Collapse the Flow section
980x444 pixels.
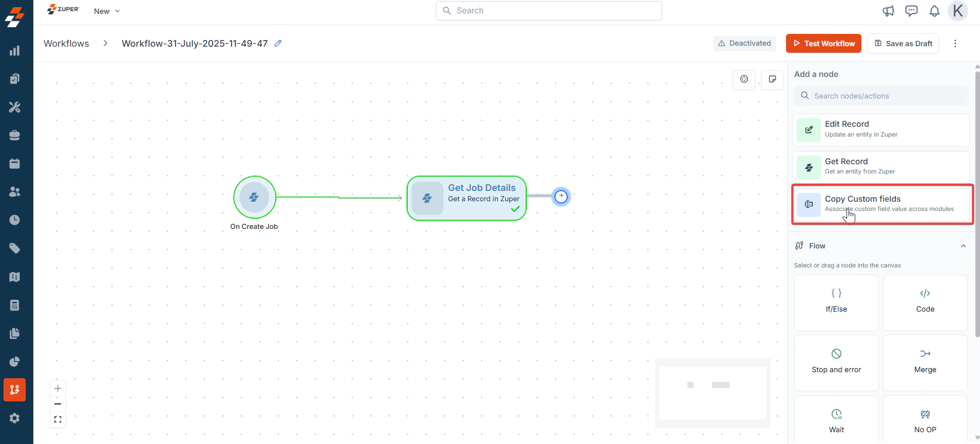coord(963,246)
